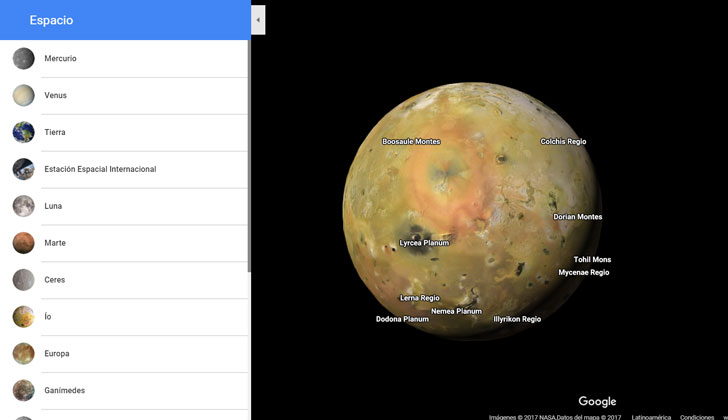Click the Dorian Montes label on Io
The width and height of the screenshot is (728, 420).
coord(578,217)
